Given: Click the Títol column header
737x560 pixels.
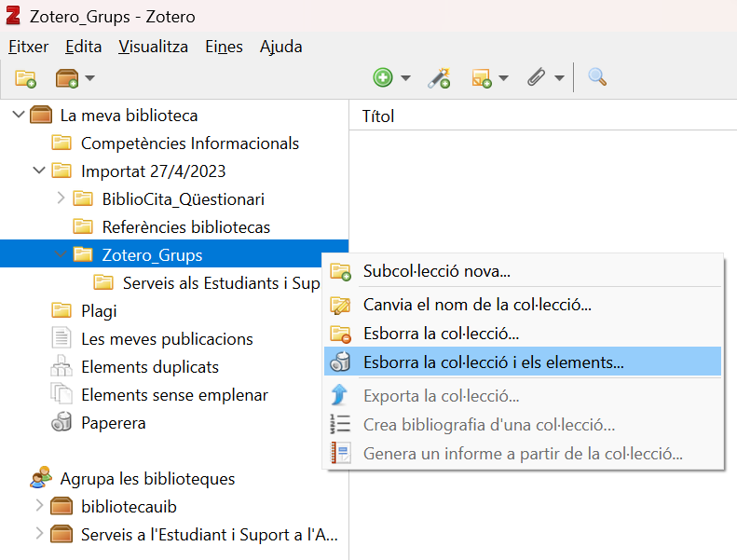Looking at the screenshot, I should coord(378,116).
